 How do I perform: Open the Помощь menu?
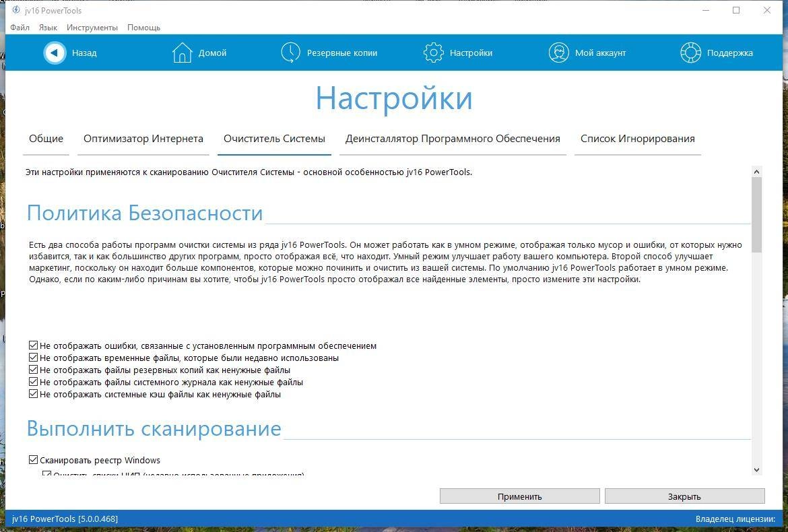[x=143, y=28]
